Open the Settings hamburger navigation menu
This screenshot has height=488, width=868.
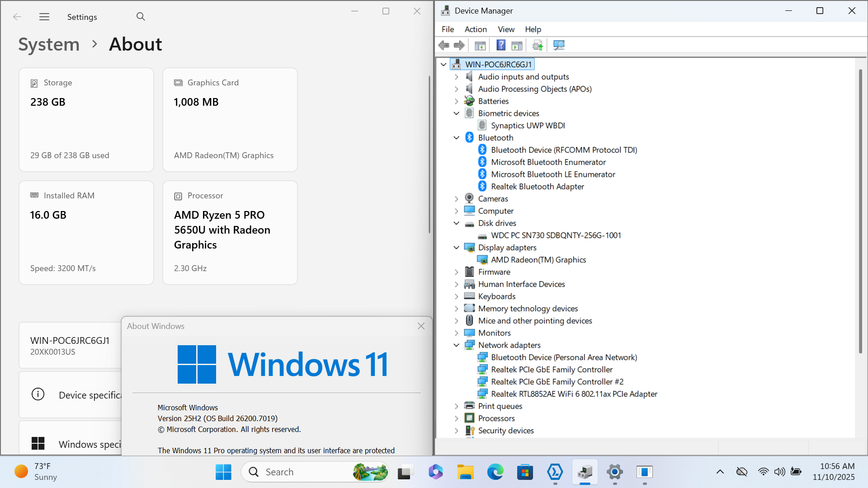tap(44, 17)
